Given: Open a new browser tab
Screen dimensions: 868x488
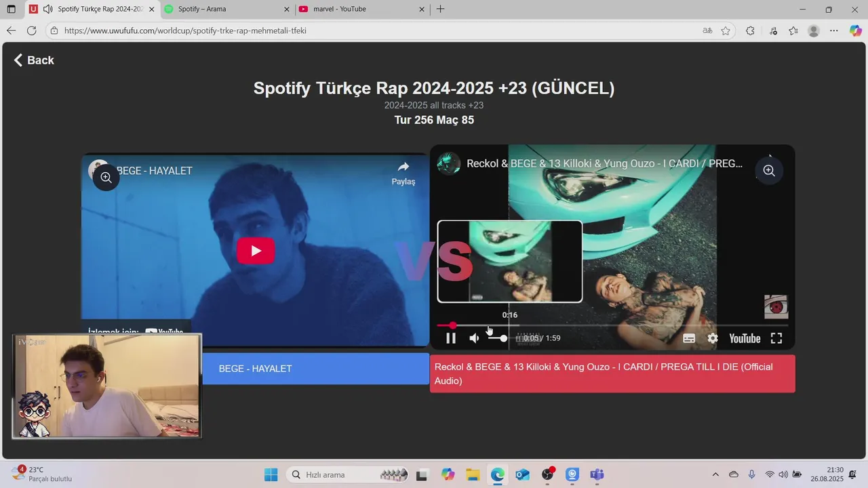Looking at the screenshot, I should coord(441,9).
